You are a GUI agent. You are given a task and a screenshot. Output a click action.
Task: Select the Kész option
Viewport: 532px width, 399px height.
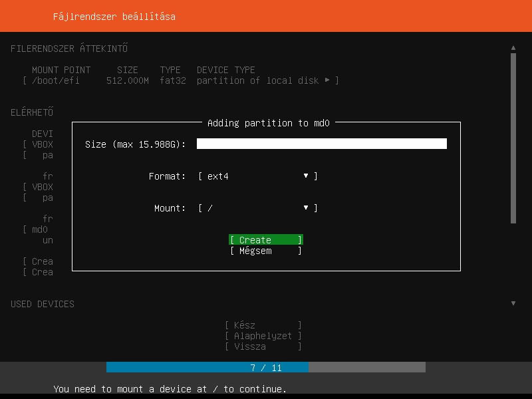pyautogui.click(x=263, y=325)
